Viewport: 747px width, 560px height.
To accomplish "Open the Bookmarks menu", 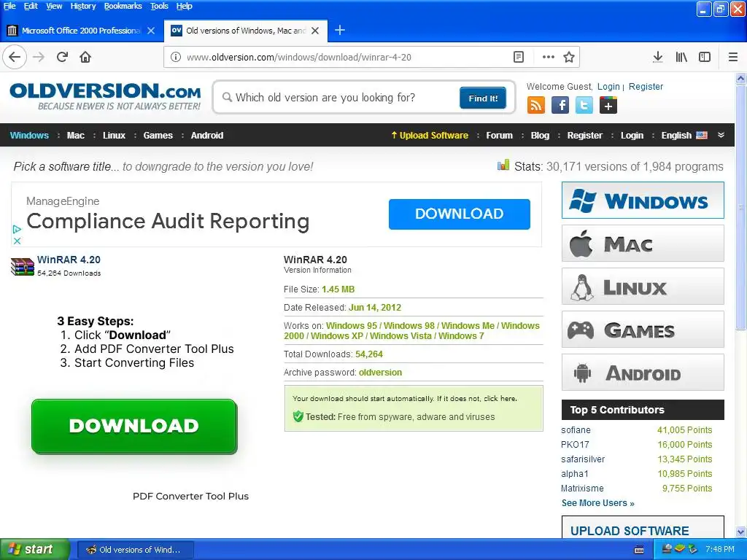I will tap(123, 6).
